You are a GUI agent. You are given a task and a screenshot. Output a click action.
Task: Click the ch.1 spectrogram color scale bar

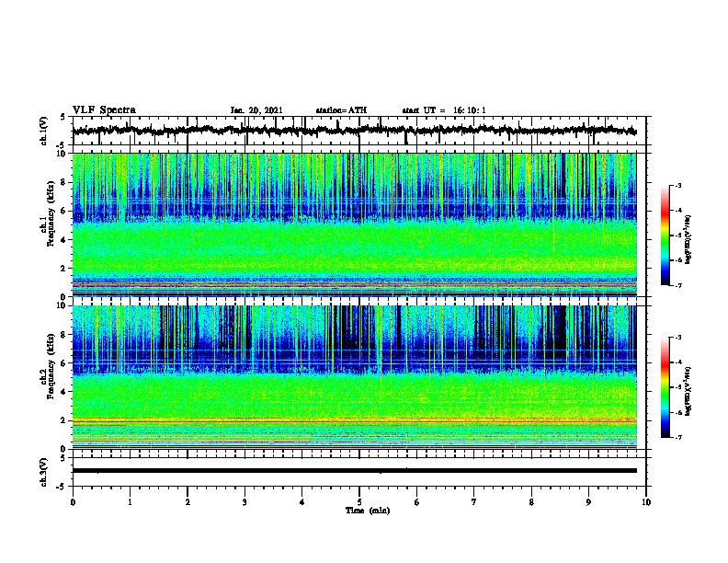(665, 236)
